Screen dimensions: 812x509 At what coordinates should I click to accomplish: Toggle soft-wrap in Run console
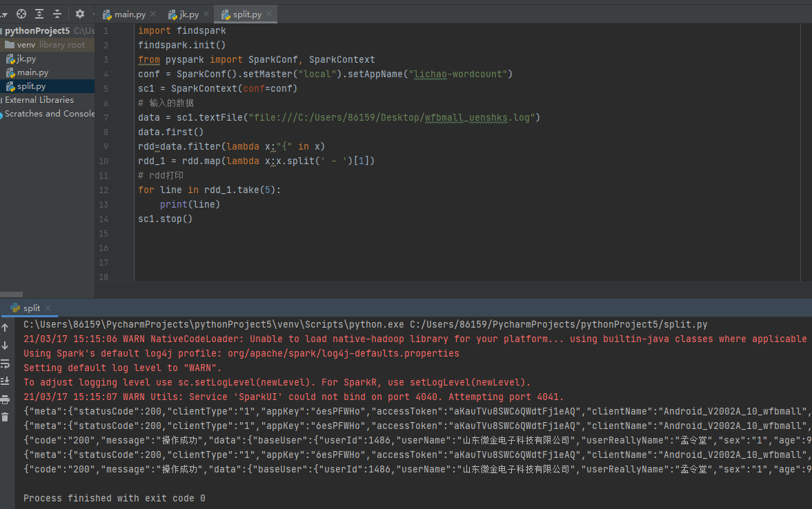pyautogui.click(x=6, y=363)
